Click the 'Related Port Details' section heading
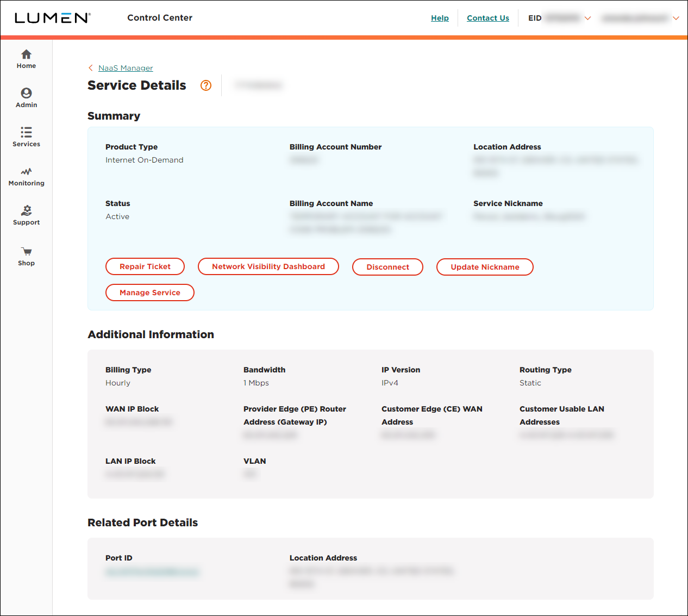 143,522
